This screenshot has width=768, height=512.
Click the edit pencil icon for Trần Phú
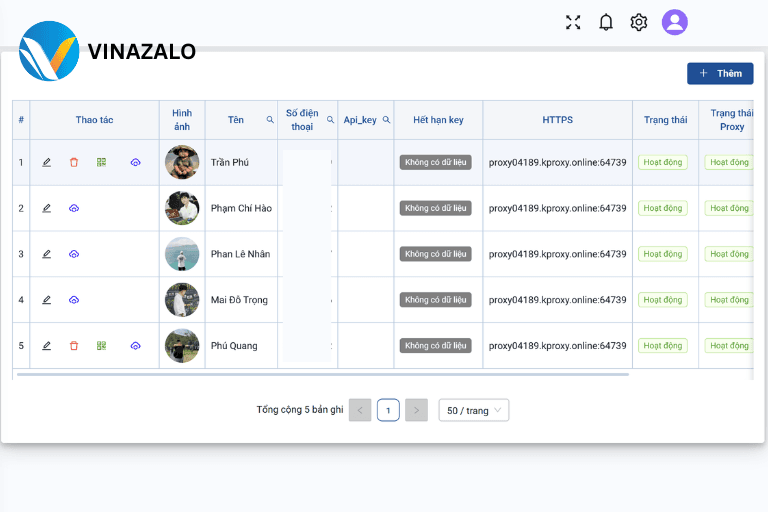47,162
